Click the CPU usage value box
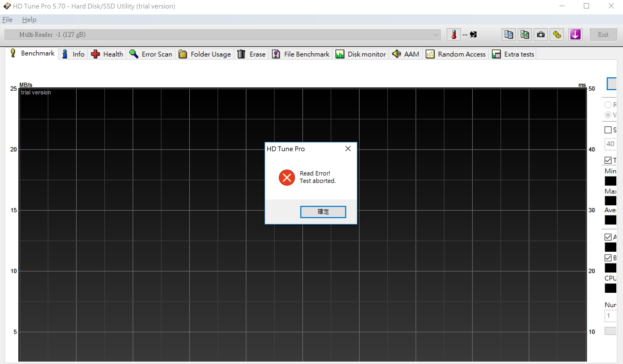The image size is (623, 364). click(x=610, y=288)
